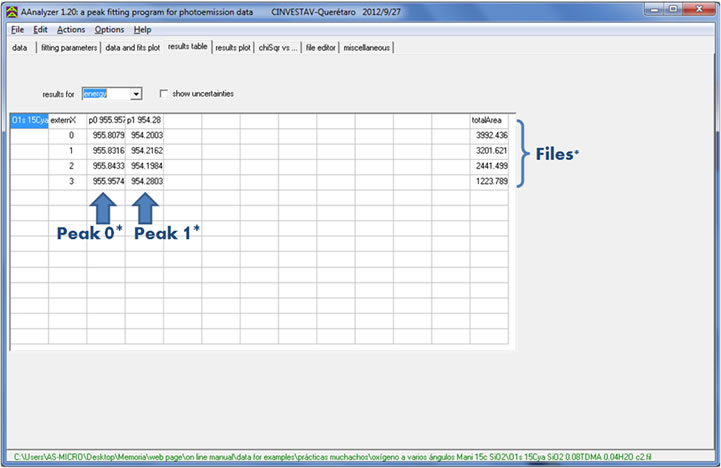Open the miscellaneous tab
721x468 pixels.
tap(367, 47)
